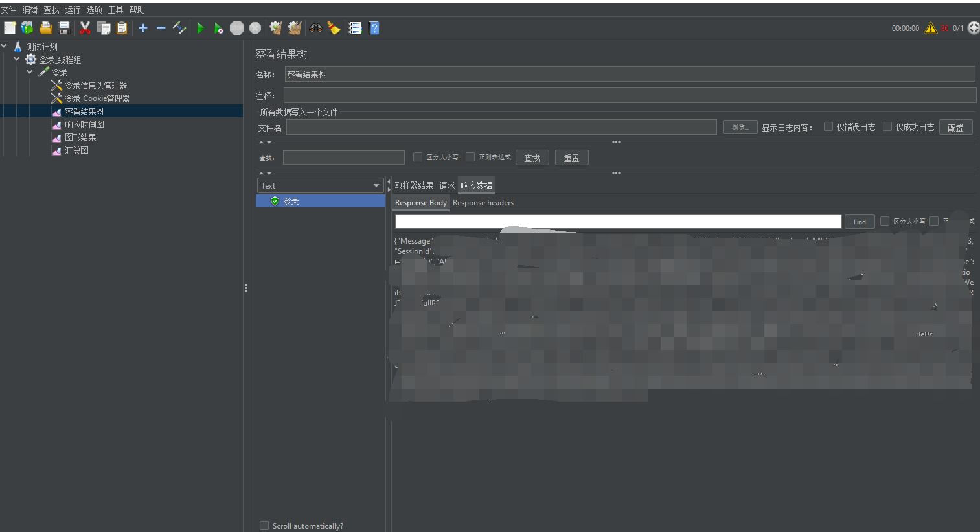This screenshot has height=532, width=980.
Task: Click the Paste clipboard icon
Action: pos(121,28)
